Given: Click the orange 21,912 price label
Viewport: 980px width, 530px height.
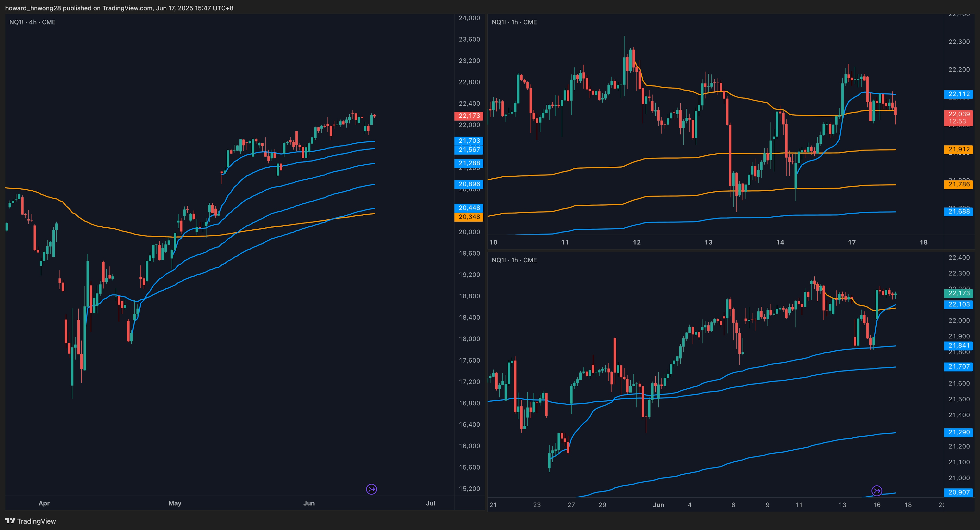Looking at the screenshot, I should 959,150.
